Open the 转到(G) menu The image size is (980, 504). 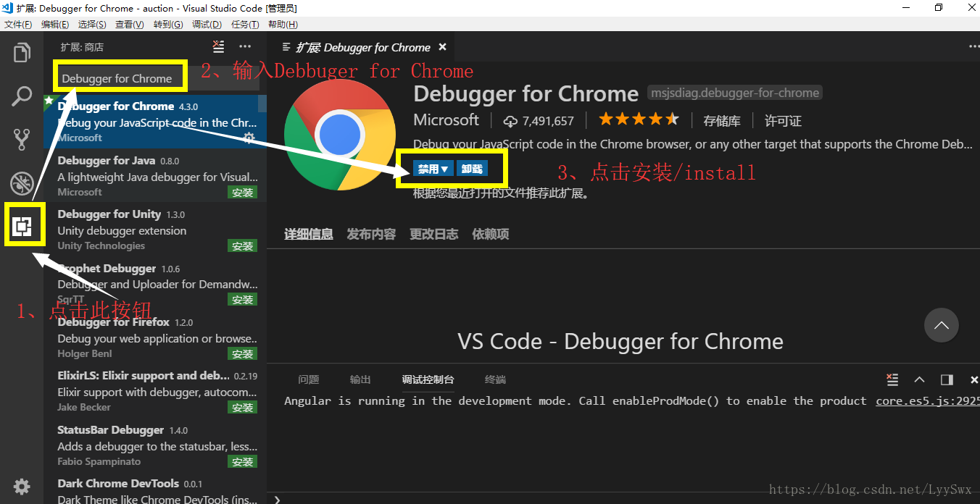pos(168,24)
